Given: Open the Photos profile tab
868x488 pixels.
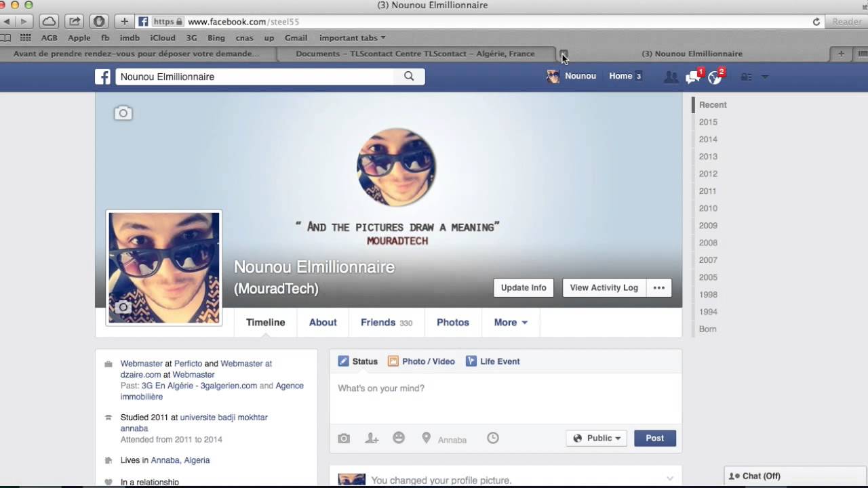Looking at the screenshot, I should pos(453,323).
